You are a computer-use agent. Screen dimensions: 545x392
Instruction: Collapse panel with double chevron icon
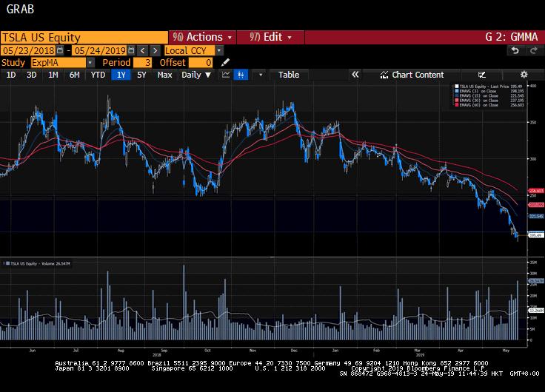click(x=355, y=75)
